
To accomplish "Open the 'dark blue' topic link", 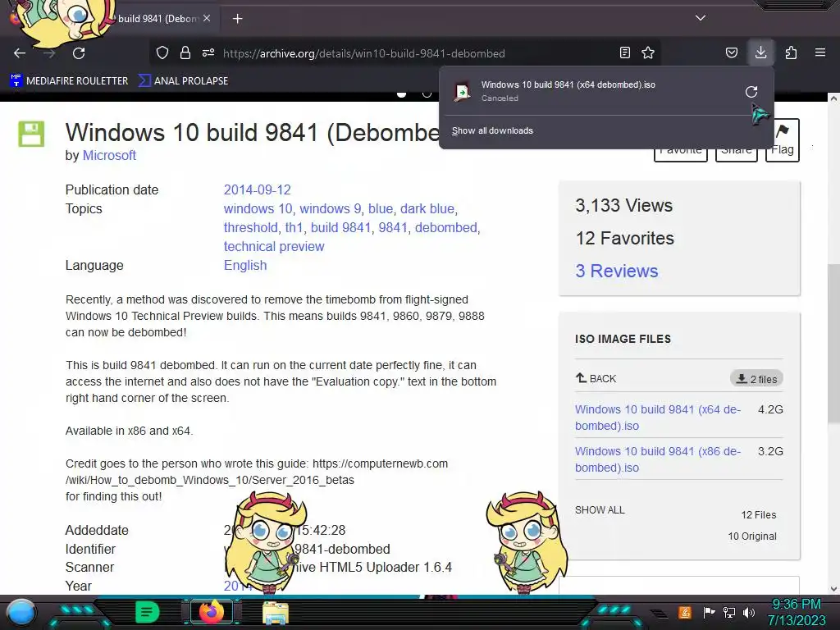I will coord(427,208).
